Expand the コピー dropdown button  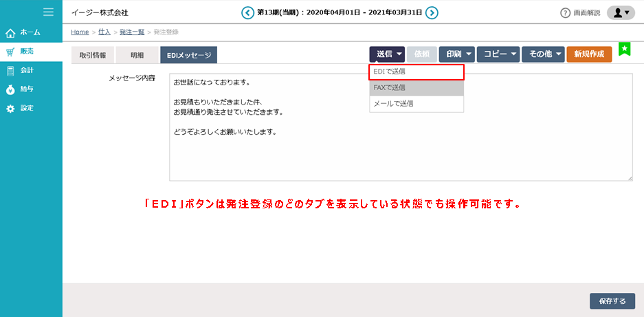pyautogui.click(x=498, y=54)
